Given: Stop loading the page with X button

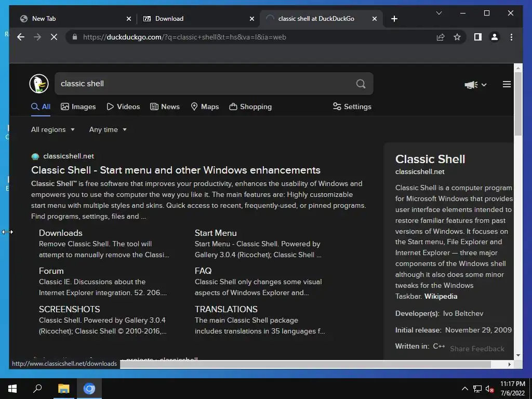Looking at the screenshot, I should [x=54, y=37].
